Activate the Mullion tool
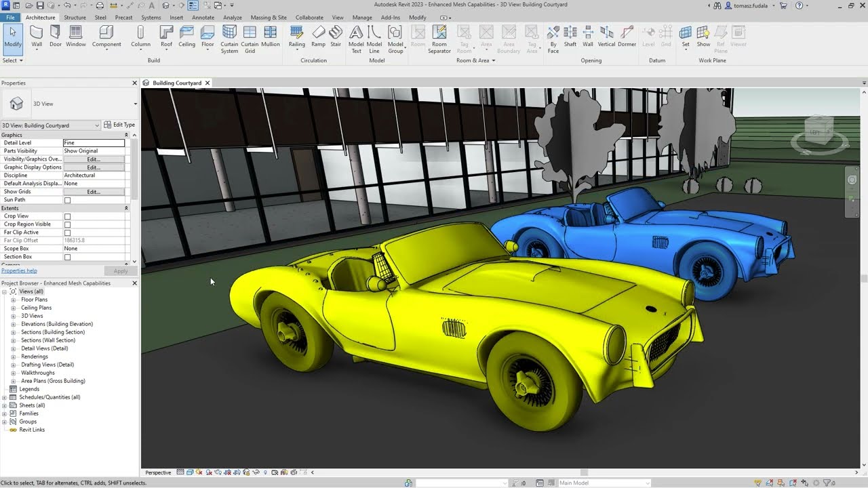The image size is (868, 488). tap(271, 37)
